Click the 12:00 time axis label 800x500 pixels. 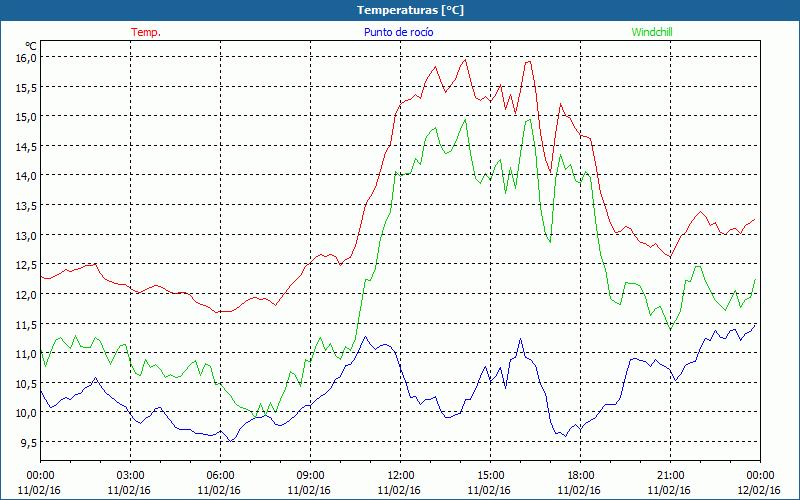pos(401,476)
